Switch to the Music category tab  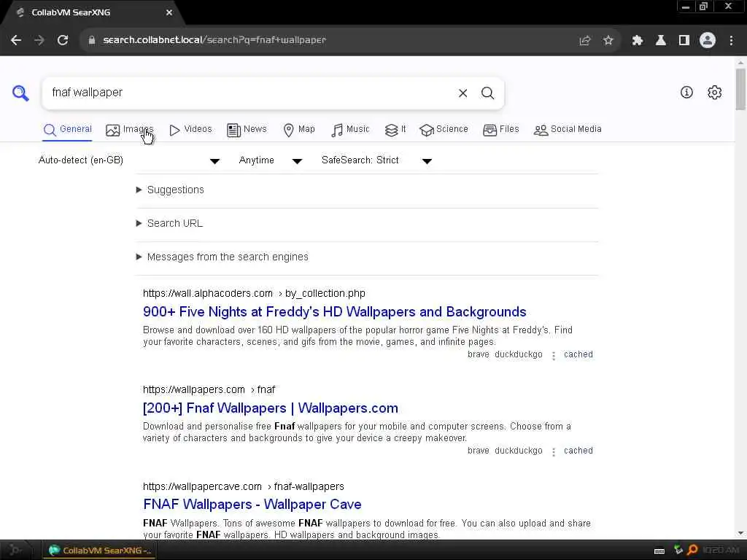tap(350, 130)
